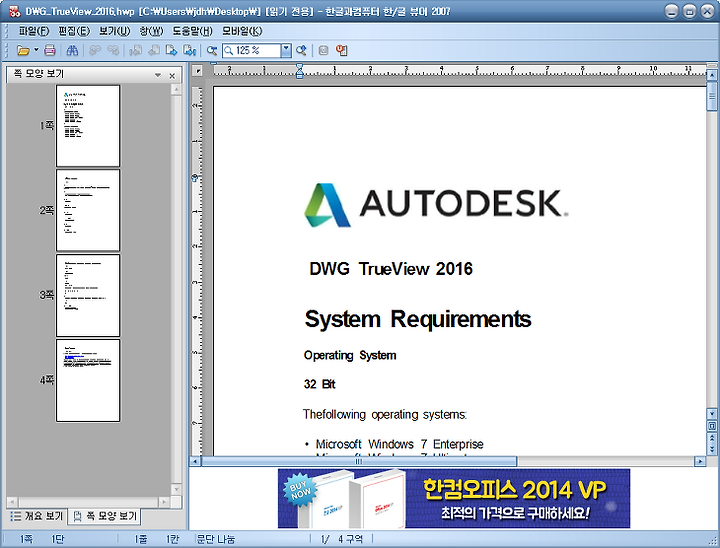Image resolution: width=720 pixels, height=548 pixels.
Task: Switch to the 개요 보기 tab
Action: click(37, 516)
